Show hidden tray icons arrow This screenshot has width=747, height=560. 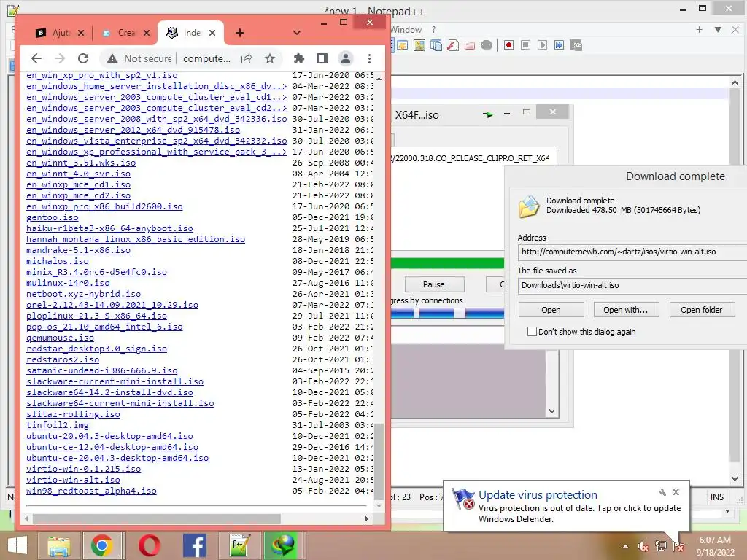[625, 546]
